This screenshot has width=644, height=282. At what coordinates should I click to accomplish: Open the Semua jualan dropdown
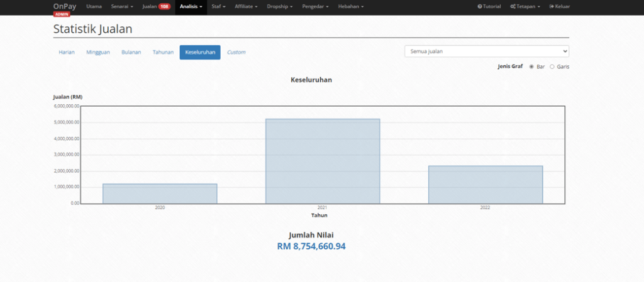[x=486, y=52]
